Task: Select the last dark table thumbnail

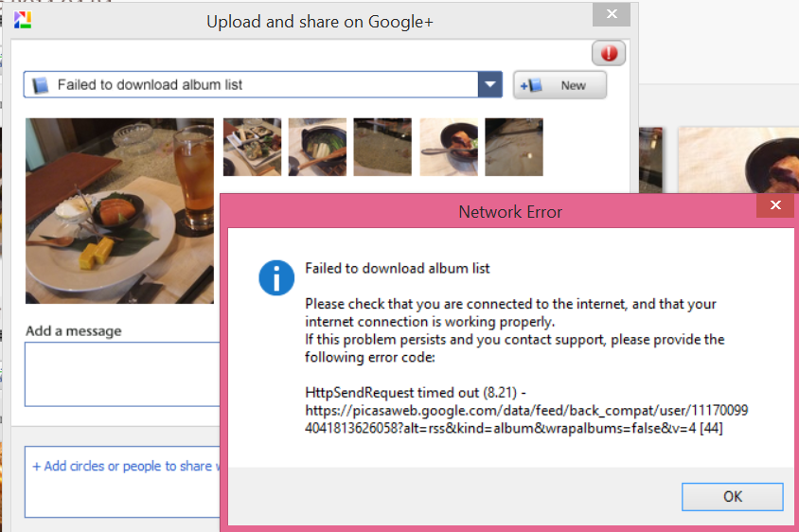Action: 514,148
